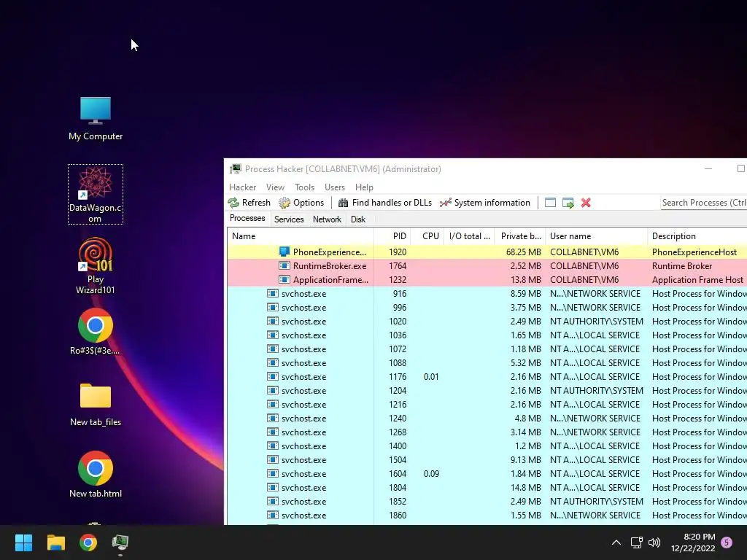Select the PhoneExperience process row
Screen dimensions: 747x560
coord(487,252)
